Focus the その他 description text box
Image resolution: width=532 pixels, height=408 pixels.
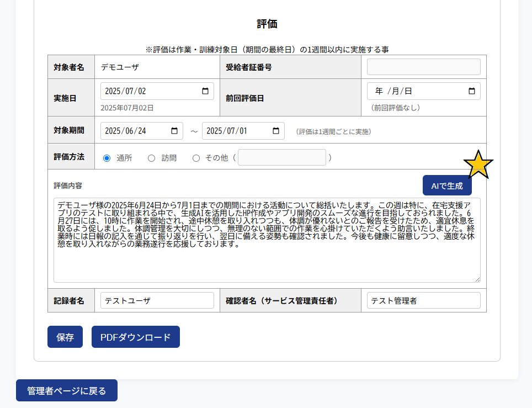tap(282, 157)
